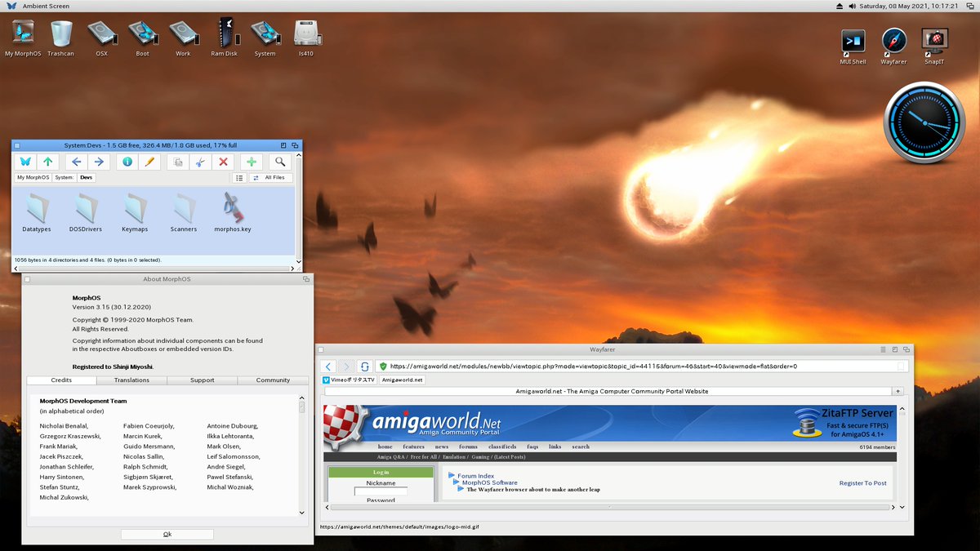Open the classifieds link on Amigaworld
Image resolution: width=980 pixels, height=551 pixels.
coord(502,447)
